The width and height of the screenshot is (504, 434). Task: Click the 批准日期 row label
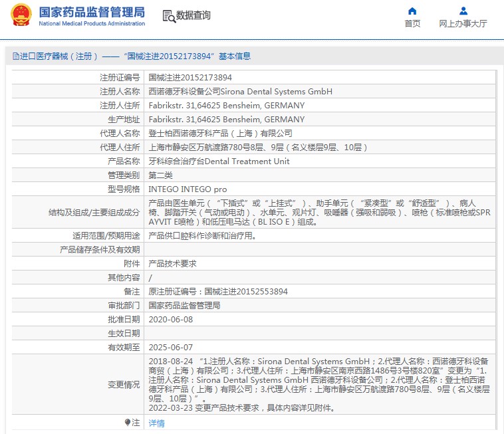point(124,320)
